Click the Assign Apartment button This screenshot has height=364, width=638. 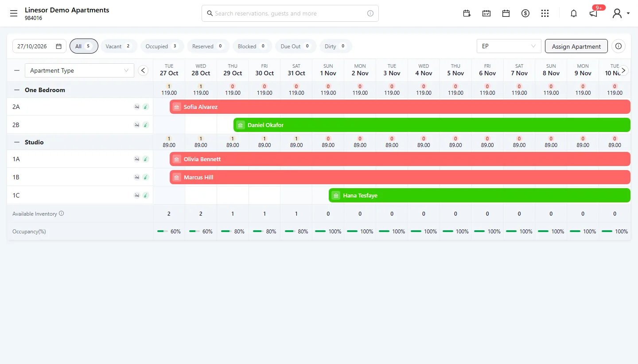point(576,46)
